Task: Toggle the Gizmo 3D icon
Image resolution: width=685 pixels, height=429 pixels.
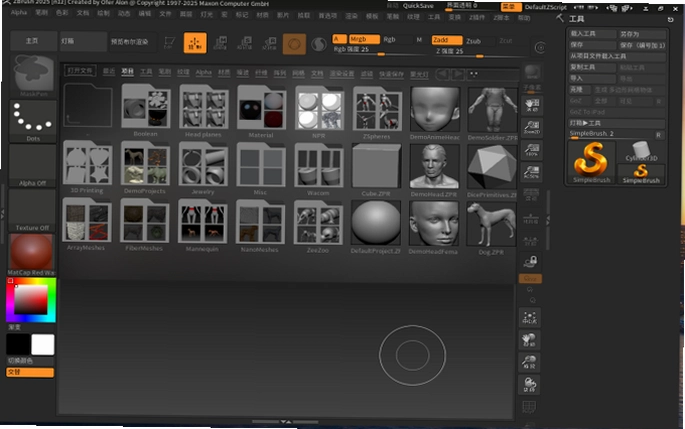Action: [294, 44]
